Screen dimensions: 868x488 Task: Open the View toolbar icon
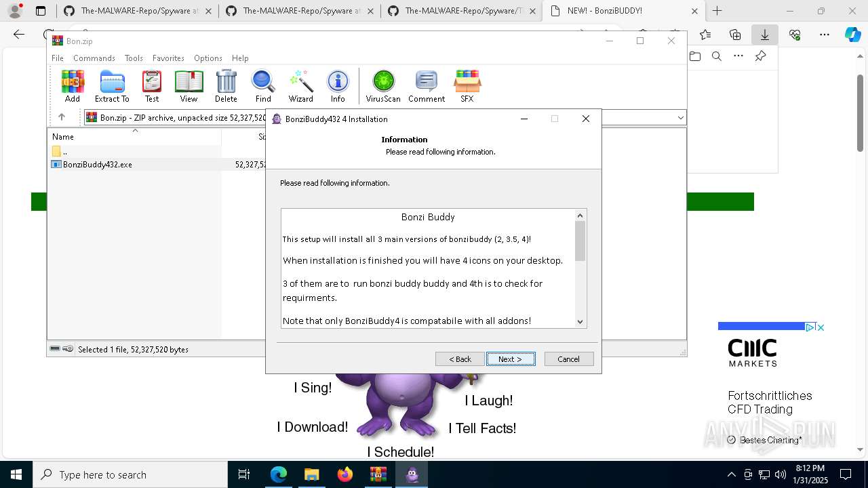pyautogui.click(x=189, y=86)
